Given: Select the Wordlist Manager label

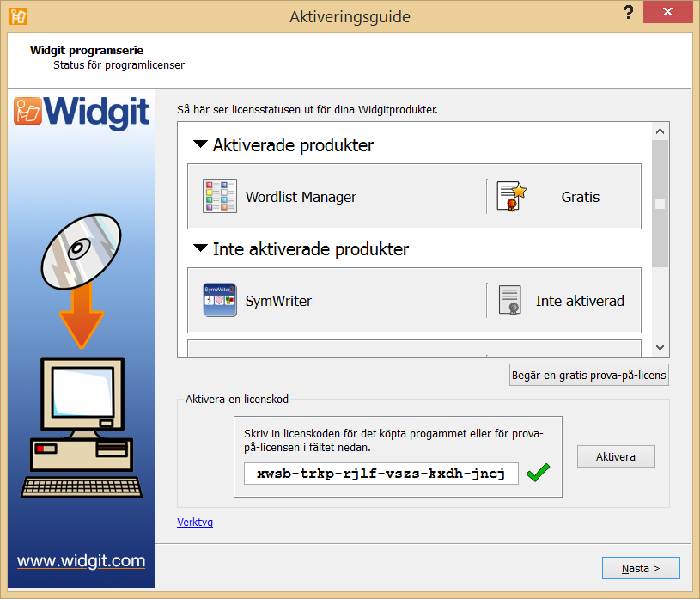Looking at the screenshot, I should click(x=301, y=197).
